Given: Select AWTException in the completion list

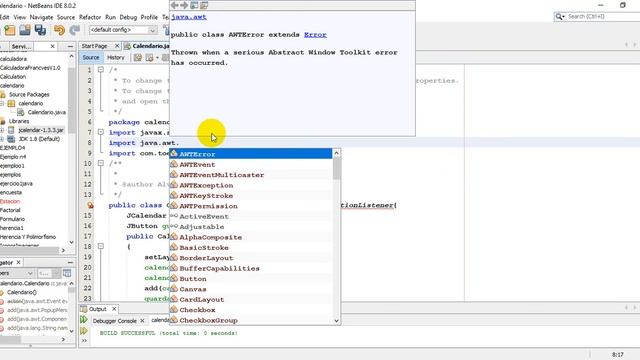Looking at the screenshot, I should click(251, 185).
